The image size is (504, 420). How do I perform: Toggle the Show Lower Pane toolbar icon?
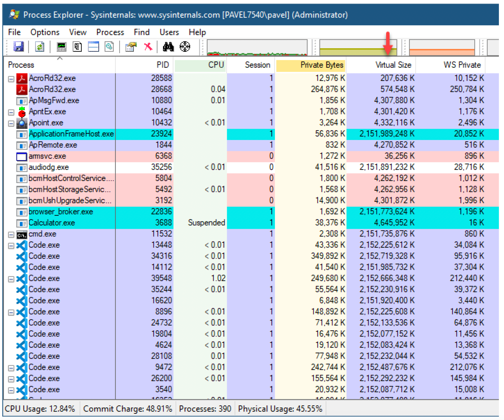click(x=93, y=47)
